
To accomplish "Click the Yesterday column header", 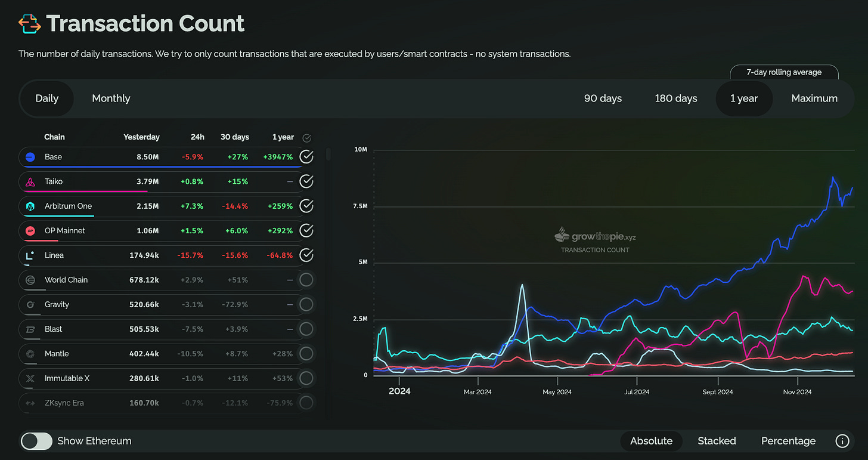I will [141, 137].
